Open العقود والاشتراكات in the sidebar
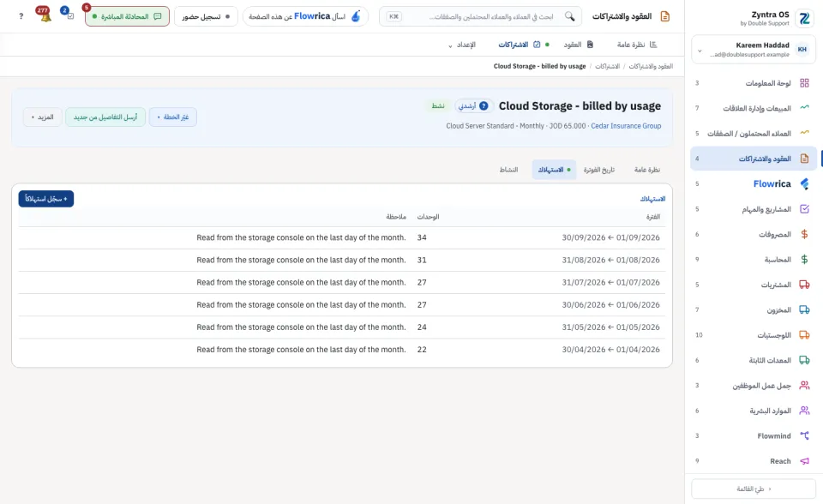This screenshot has height=504, width=823. coord(754,159)
